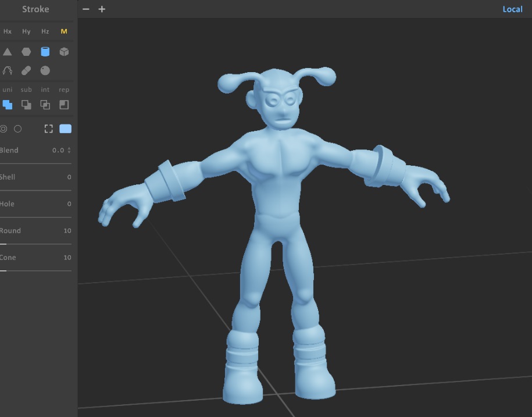Select the blue cylinder primitive
532x417 pixels.
click(x=45, y=52)
